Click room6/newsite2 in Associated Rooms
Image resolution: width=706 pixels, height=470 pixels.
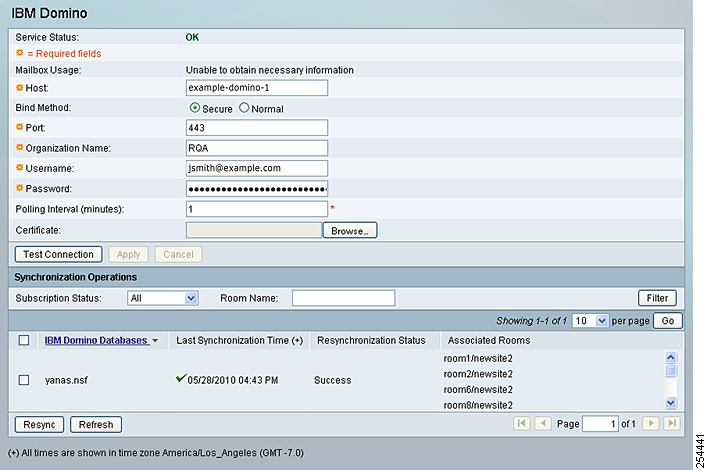478,389
